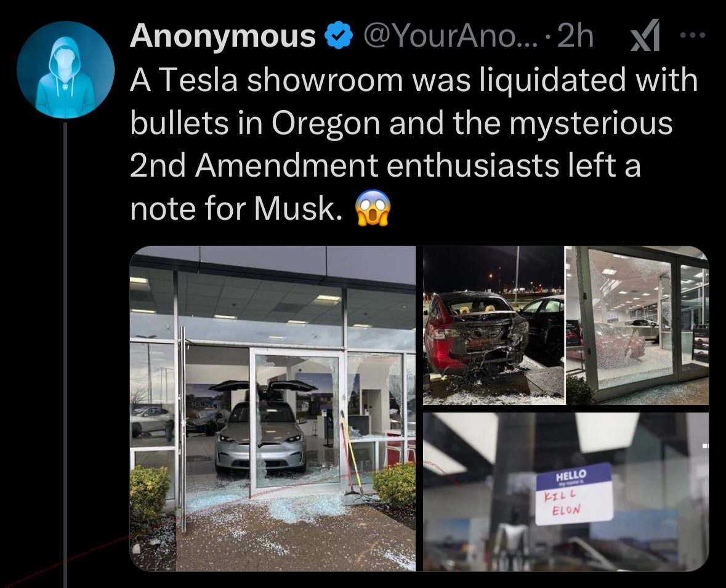View the burned red car photo
This screenshot has height=588, width=726.
pyautogui.click(x=494, y=326)
